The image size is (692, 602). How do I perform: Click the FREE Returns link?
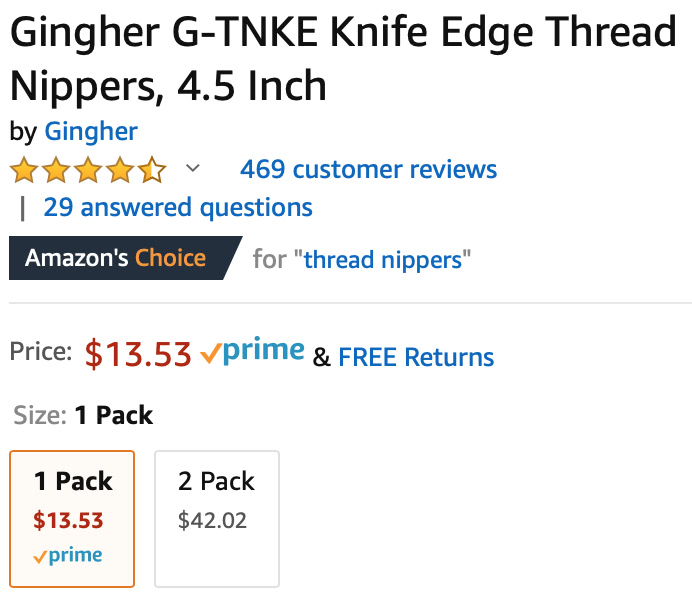point(416,357)
